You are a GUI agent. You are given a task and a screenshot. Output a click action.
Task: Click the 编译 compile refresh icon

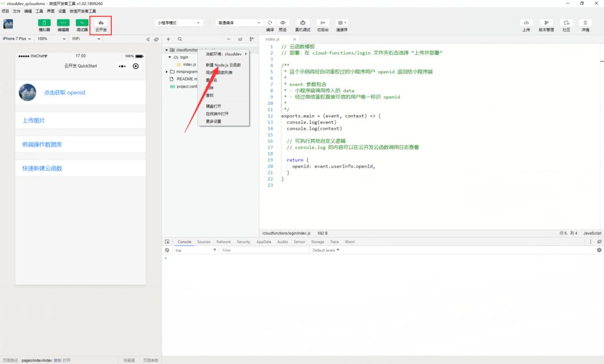point(270,23)
